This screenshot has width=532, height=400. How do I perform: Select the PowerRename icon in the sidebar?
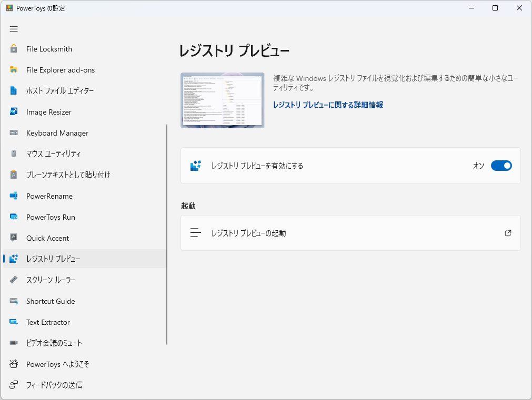click(x=14, y=196)
